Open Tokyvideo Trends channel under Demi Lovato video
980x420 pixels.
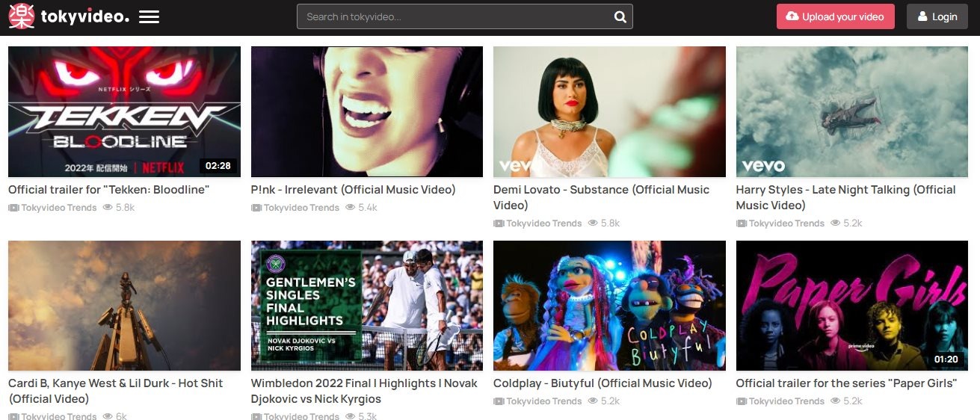[544, 223]
